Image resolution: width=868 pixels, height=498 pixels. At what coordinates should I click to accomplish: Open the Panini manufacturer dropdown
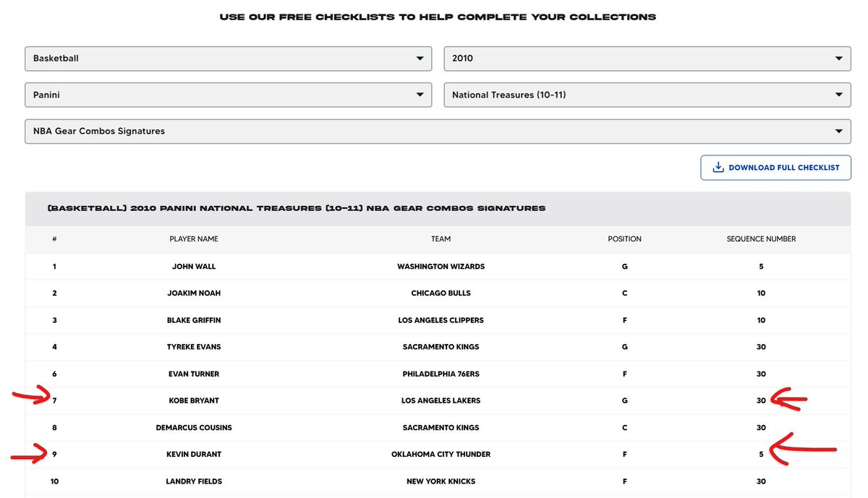229,95
